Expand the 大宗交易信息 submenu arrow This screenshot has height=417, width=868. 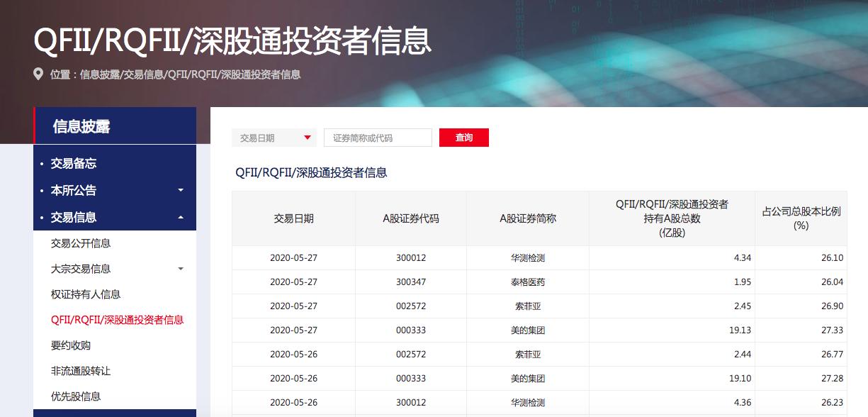coord(181,269)
